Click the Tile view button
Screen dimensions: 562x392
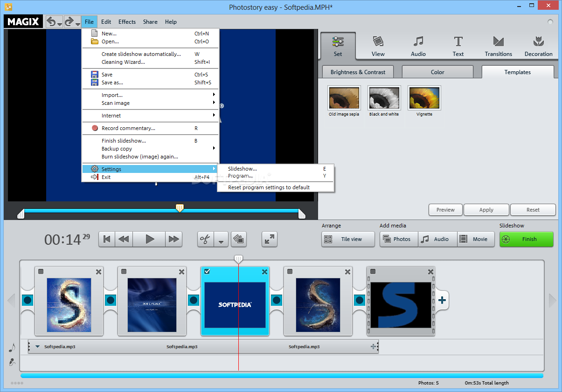click(x=348, y=239)
